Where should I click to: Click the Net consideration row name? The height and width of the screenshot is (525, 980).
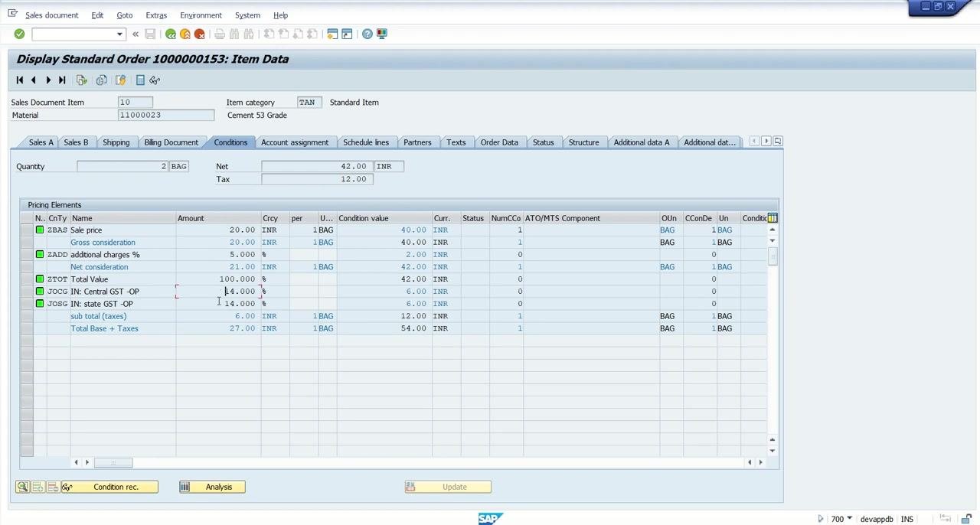[99, 267]
